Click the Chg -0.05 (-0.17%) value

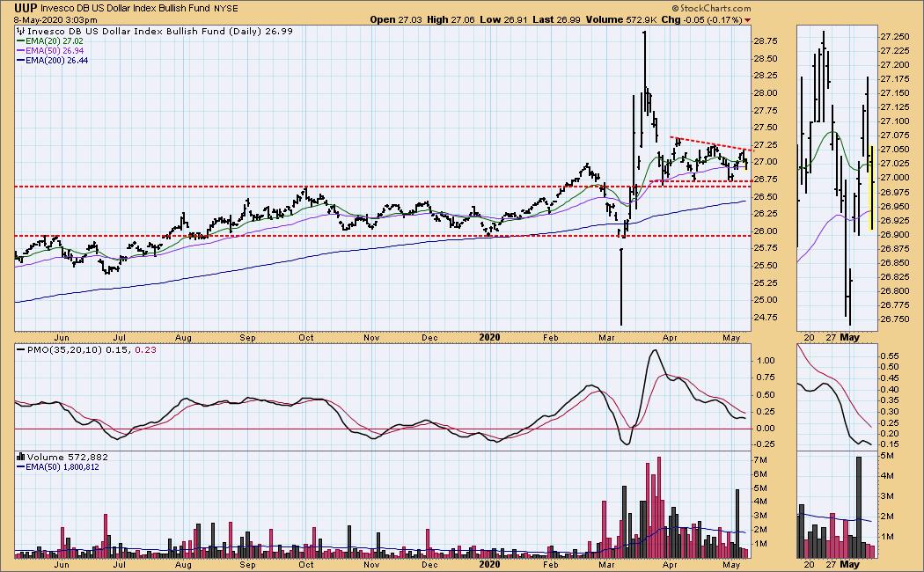coord(701,19)
